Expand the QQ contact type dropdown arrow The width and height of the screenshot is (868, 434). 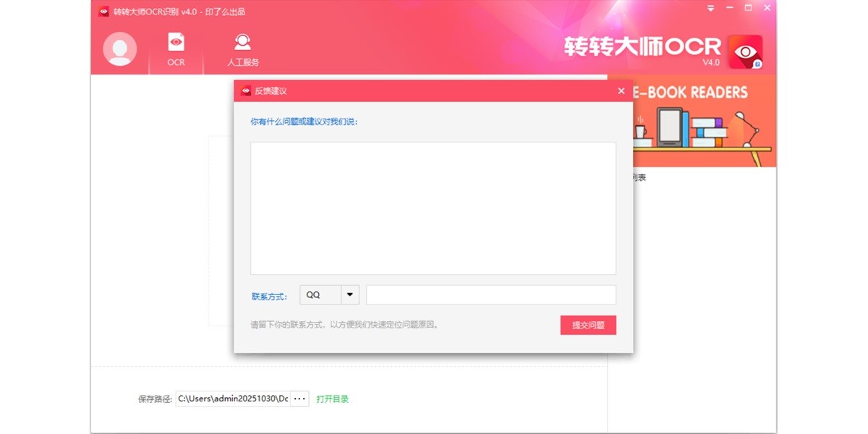[350, 295]
